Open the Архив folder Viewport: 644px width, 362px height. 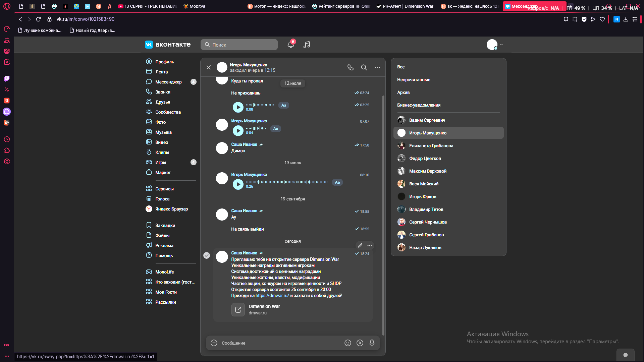[403, 92]
